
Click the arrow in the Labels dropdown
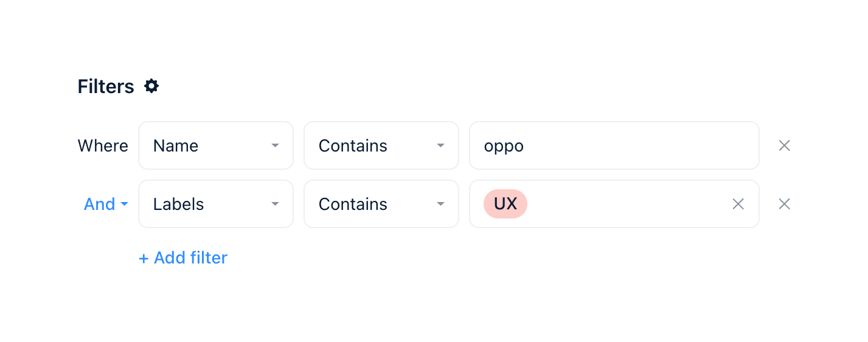point(275,204)
